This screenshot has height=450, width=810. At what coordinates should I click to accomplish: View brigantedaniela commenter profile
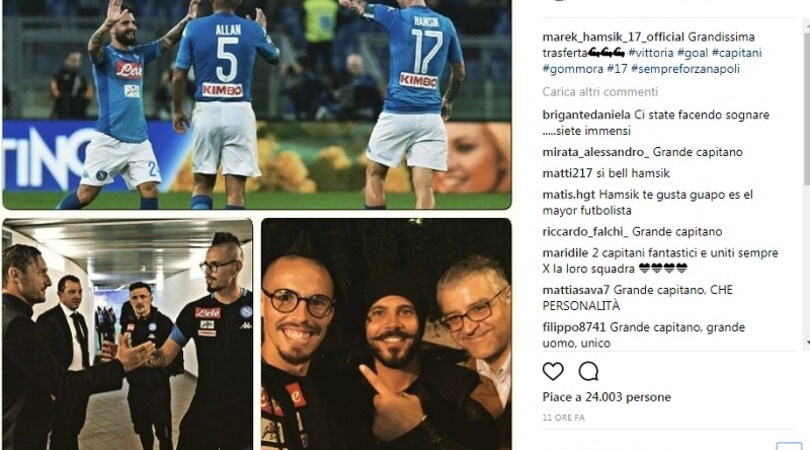coord(586,115)
